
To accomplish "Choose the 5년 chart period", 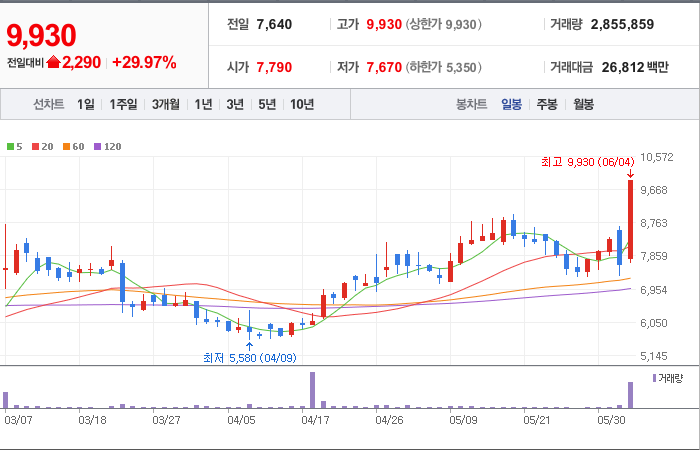I will pyautogui.click(x=267, y=104).
